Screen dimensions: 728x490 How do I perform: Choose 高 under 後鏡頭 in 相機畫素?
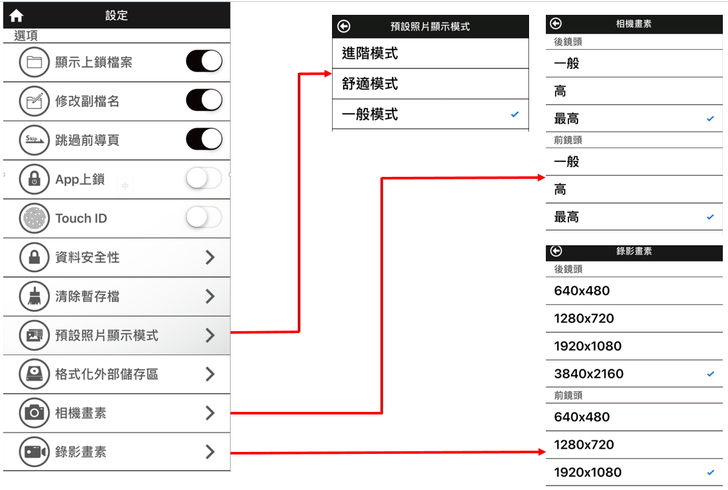[x=634, y=91]
